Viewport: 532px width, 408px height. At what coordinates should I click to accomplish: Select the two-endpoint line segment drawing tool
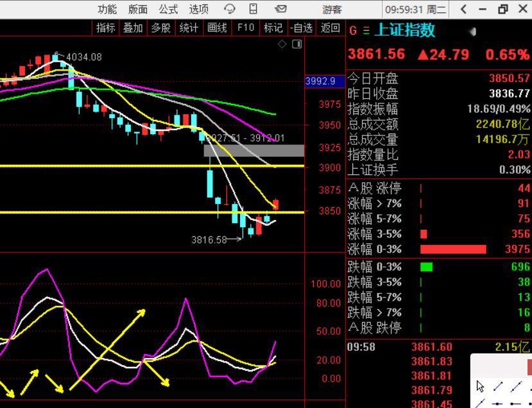pos(498,386)
